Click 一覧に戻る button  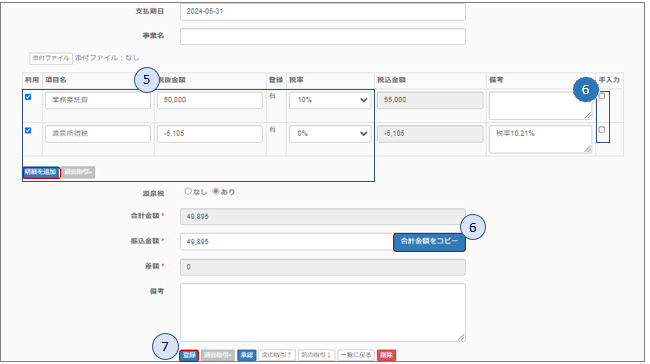coord(356,355)
